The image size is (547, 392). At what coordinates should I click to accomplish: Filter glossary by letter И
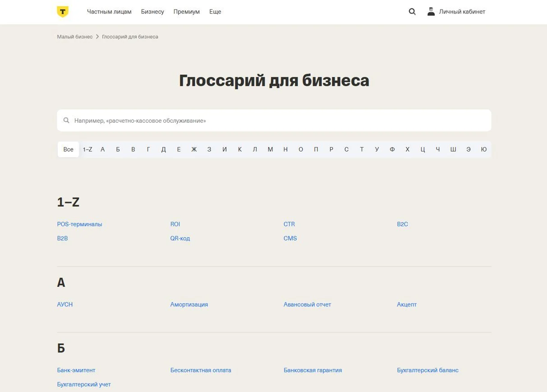click(x=225, y=149)
